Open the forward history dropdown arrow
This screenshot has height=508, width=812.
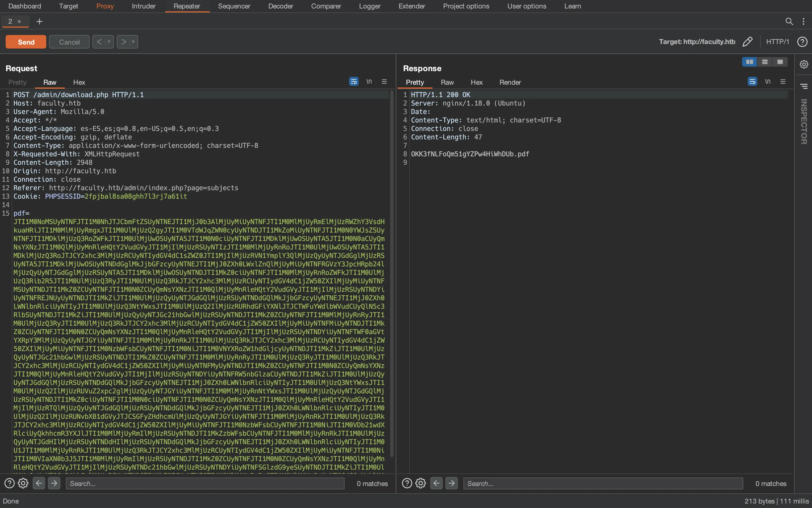134,42
